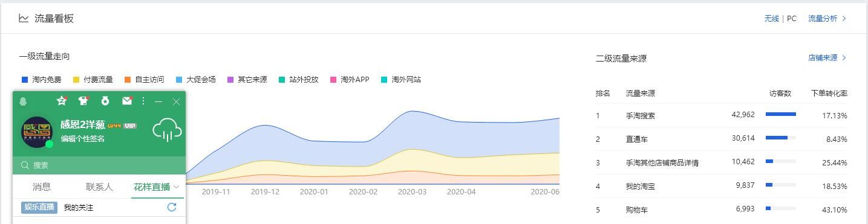Screen dimensions: 868x224
Task: Minimize the QQ window
Action: (x=158, y=101)
